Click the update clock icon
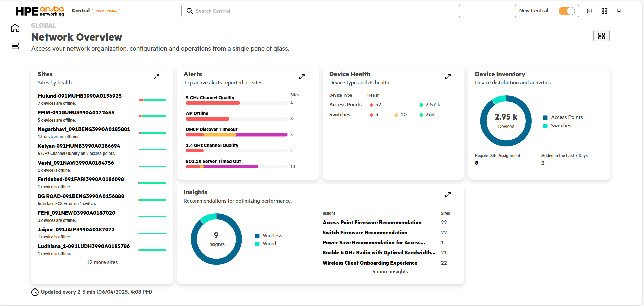 tap(35, 292)
